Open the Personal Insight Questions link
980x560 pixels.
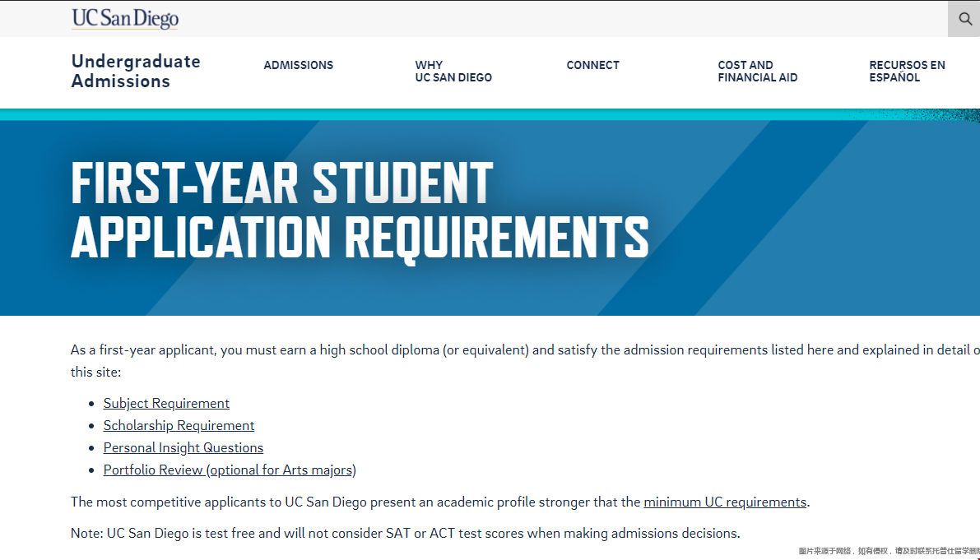(183, 447)
